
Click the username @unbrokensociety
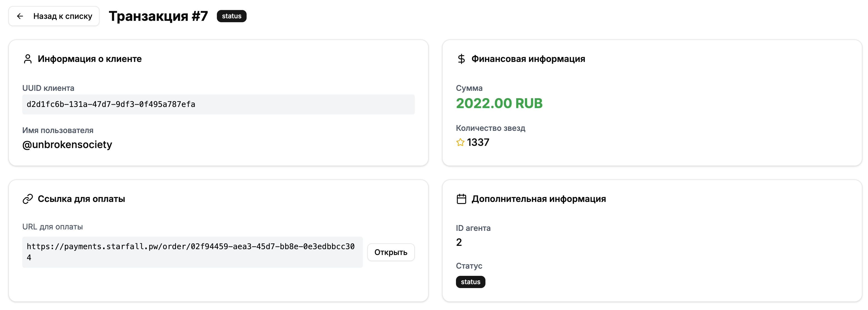click(67, 144)
